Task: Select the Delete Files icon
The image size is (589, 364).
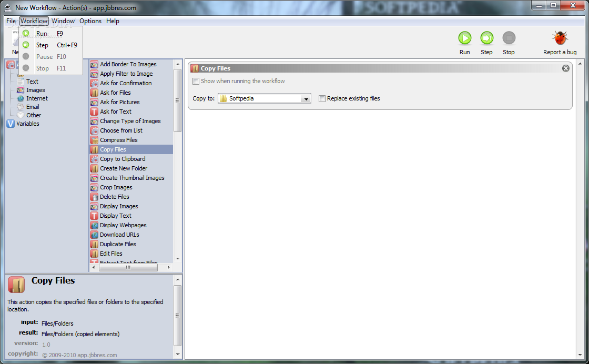Action: tap(94, 197)
